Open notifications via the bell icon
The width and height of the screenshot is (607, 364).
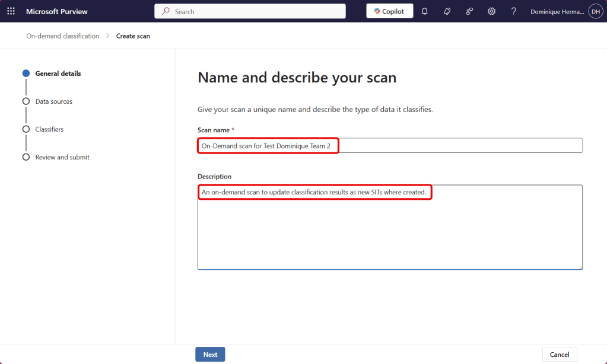click(424, 11)
